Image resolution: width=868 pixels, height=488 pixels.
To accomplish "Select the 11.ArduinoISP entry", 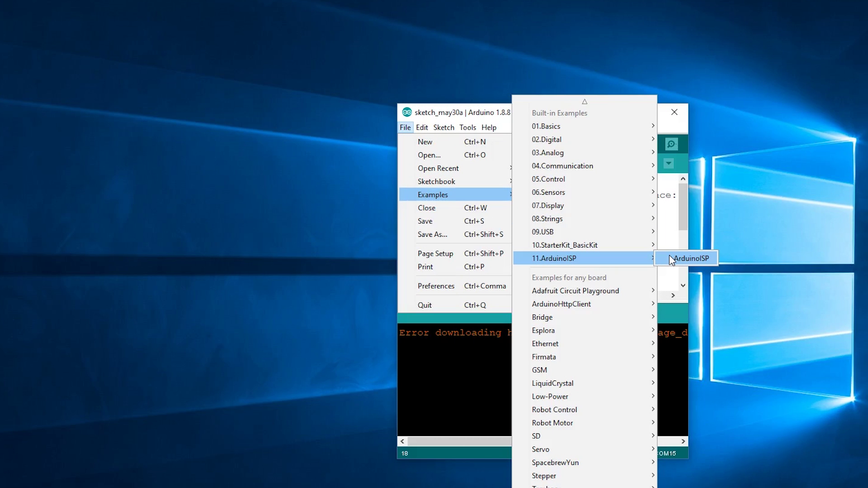I will (585, 258).
